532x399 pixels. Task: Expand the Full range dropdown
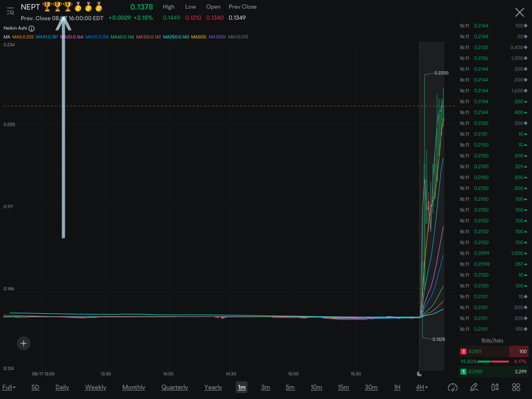point(9,387)
